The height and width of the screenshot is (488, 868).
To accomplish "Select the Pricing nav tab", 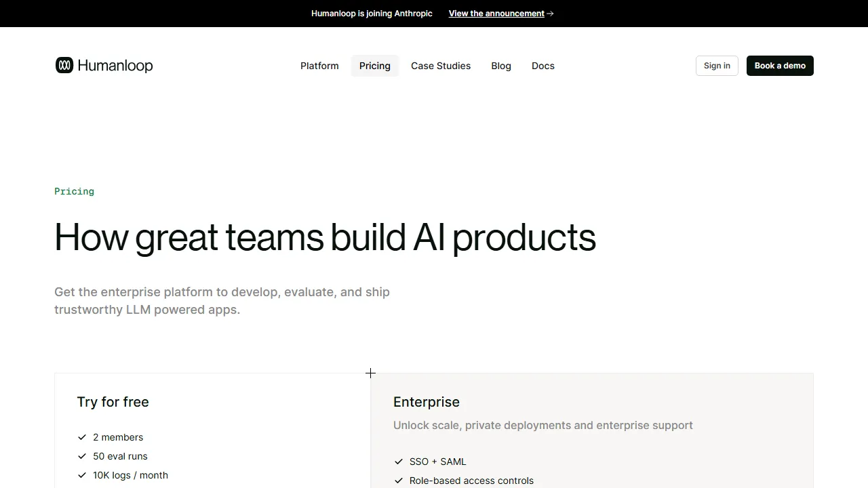I will 375,66.
